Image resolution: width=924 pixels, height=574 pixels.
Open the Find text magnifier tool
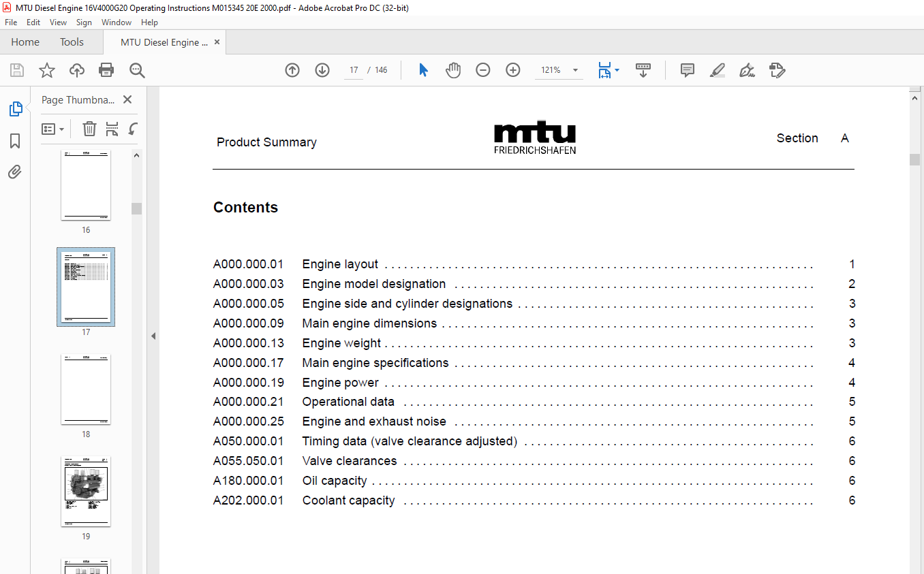coord(137,70)
